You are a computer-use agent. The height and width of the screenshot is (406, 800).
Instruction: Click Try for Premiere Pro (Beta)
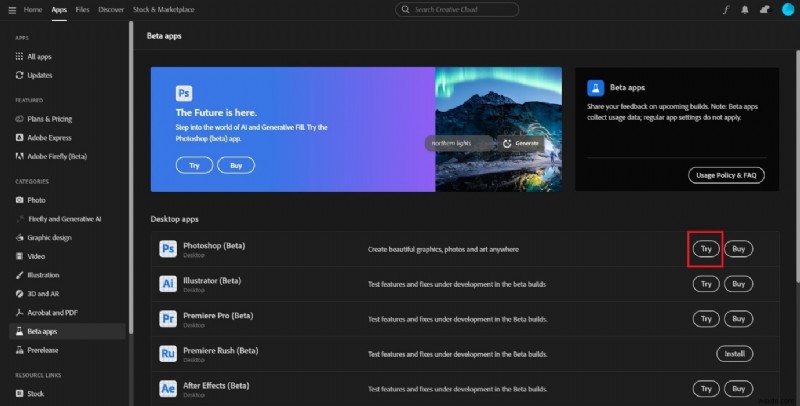coord(706,319)
